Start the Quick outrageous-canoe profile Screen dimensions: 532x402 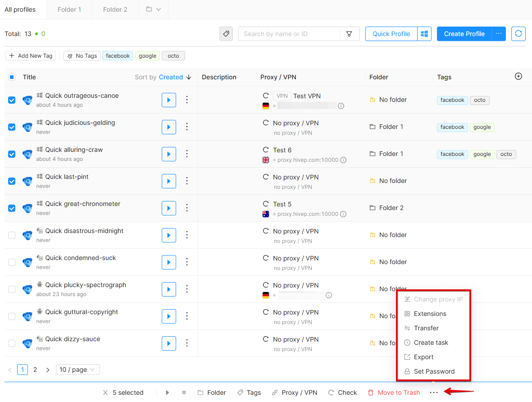tap(168, 100)
